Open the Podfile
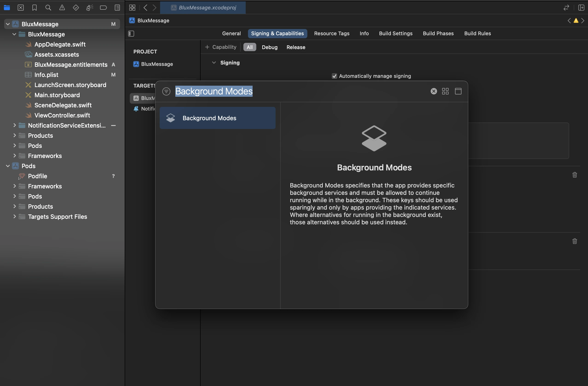The width and height of the screenshot is (588, 386). (37, 176)
